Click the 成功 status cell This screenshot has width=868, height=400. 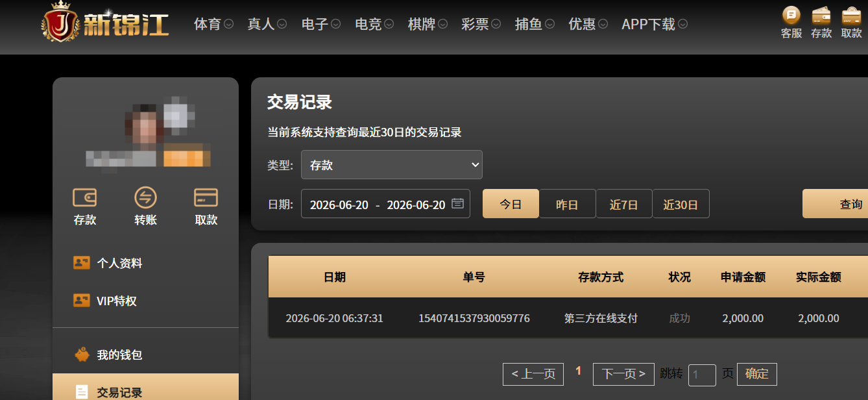tap(679, 318)
